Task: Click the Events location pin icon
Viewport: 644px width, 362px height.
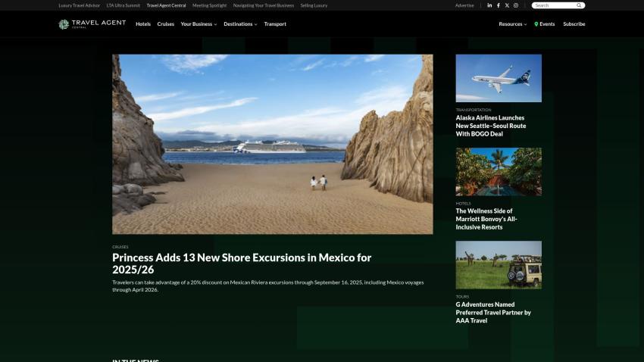Action: click(x=536, y=23)
